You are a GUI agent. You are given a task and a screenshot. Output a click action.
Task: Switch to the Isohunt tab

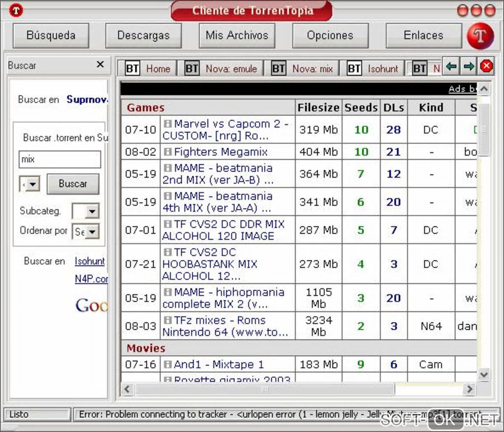click(x=372, y=69)
